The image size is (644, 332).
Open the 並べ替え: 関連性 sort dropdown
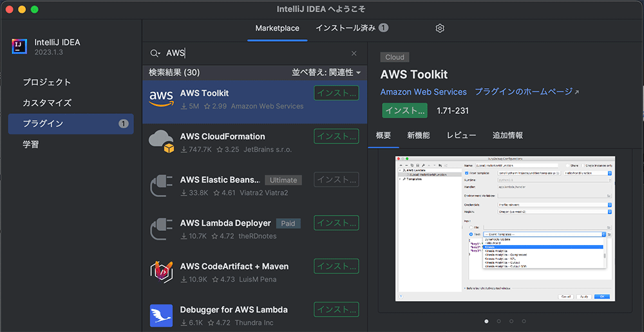click(x=326, y=73)
